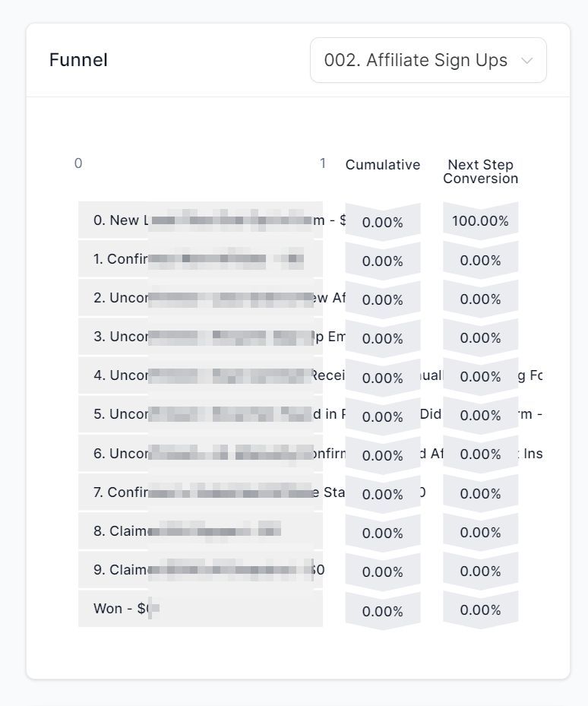Click the dropdown chevron arrow icon
The height and width of the screenshot is (706, 588).
tap(526, 61)
